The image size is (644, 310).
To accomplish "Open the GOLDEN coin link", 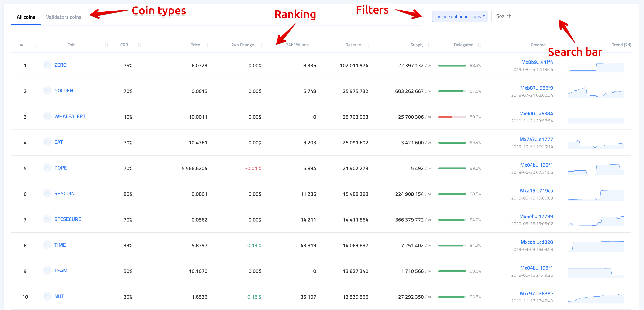I will tap(64, 91).
